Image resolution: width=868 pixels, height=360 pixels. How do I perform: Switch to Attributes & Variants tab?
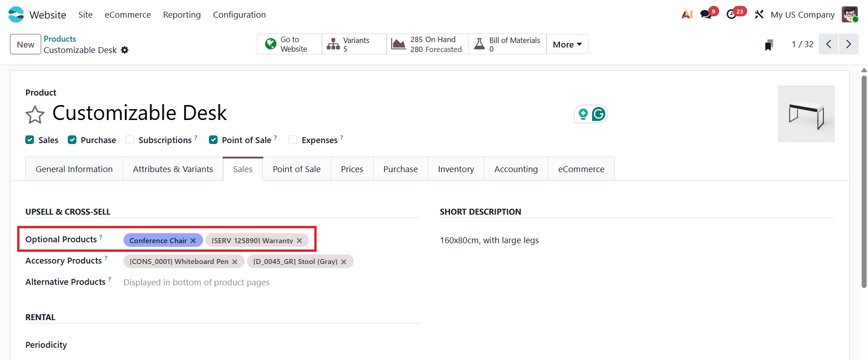[x=173, y=169]
